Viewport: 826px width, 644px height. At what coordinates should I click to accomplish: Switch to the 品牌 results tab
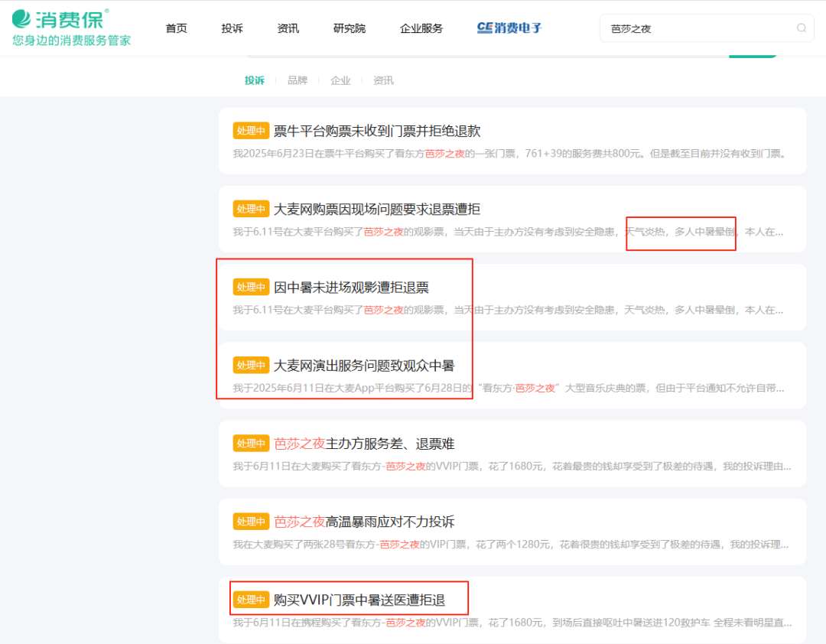click(297, 80)
